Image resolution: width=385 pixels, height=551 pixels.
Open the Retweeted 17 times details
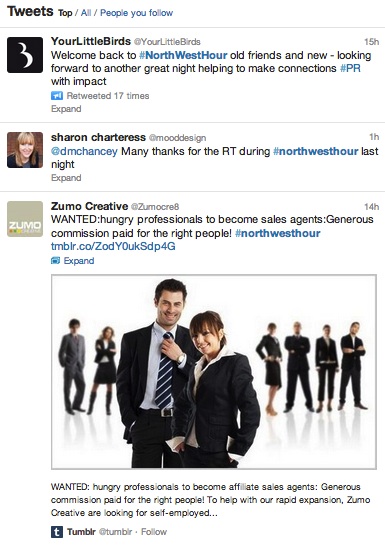point(108,96)
